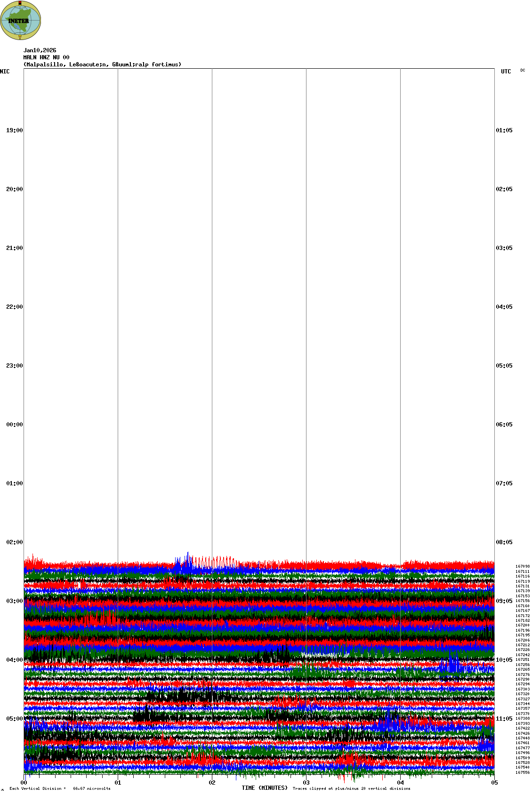Click minute marker 03 on bottom axis
532x795 pixels.
click(x=306, y=783)
